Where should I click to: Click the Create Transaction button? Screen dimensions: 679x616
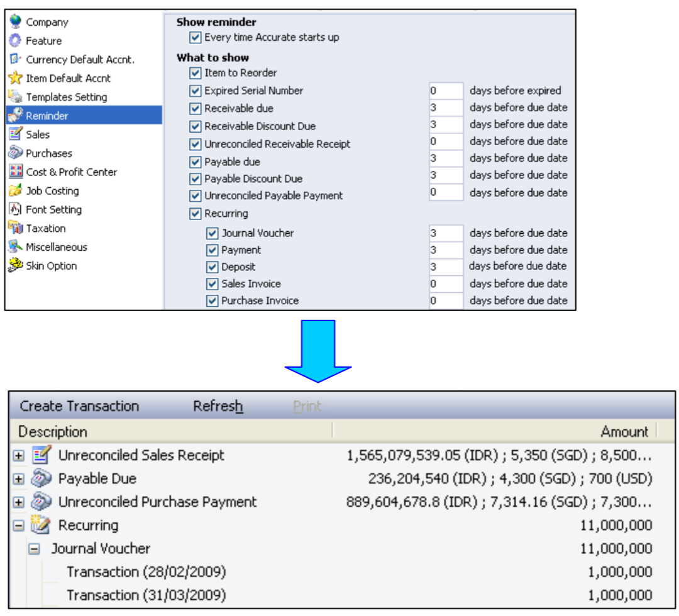click(x=79, y=406)
